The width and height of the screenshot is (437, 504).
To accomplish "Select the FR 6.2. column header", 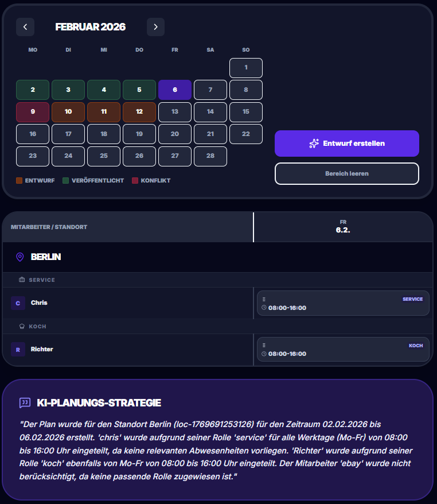I will point(343,227).
